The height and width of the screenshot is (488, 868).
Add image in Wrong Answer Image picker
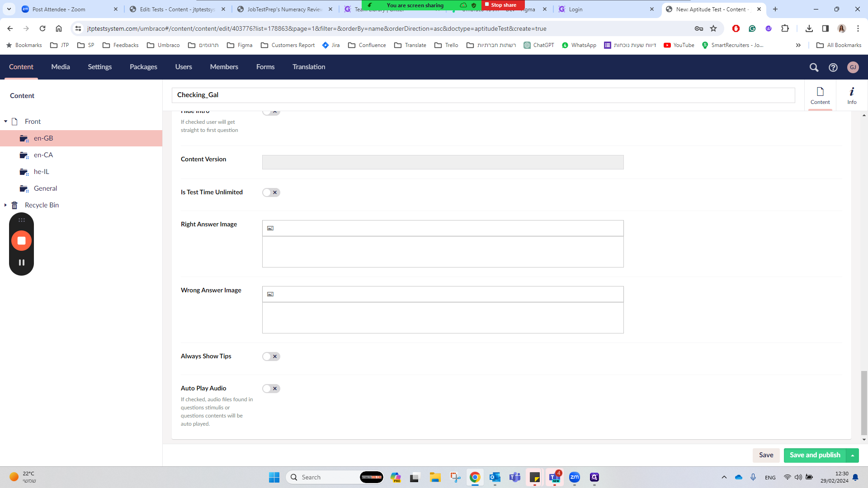270,294
